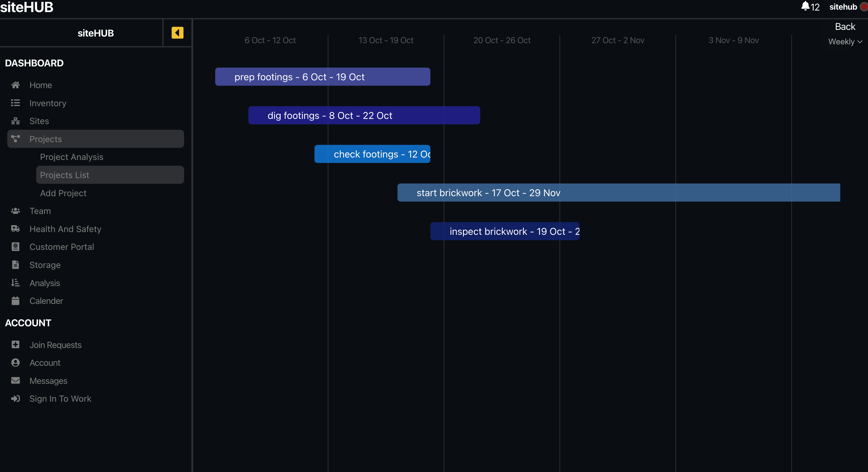Open the Weekly view dropdown
Screen dimensions: 868x472
click(845, 41)
